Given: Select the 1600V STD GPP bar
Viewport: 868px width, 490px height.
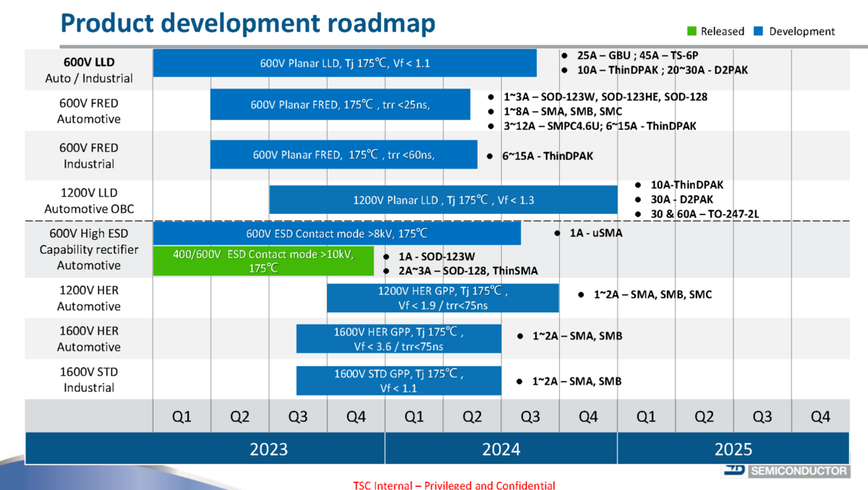Looking at the screenshot, I should 399,381.
